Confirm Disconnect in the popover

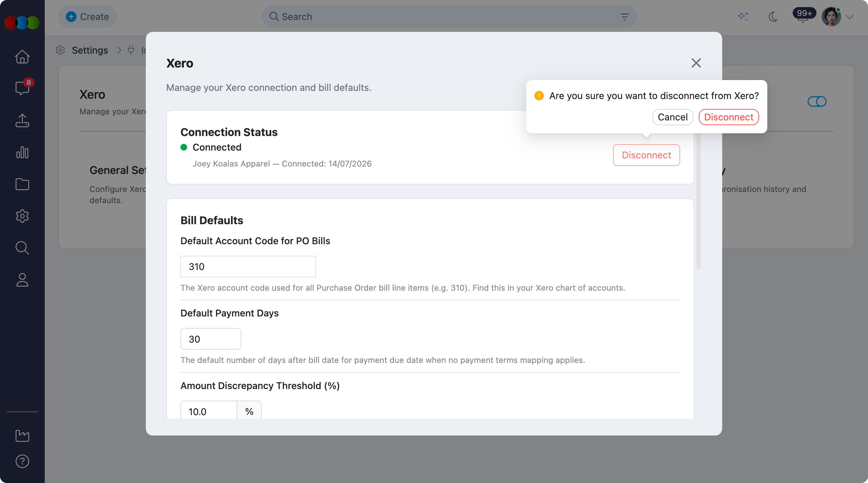[729, 117]
